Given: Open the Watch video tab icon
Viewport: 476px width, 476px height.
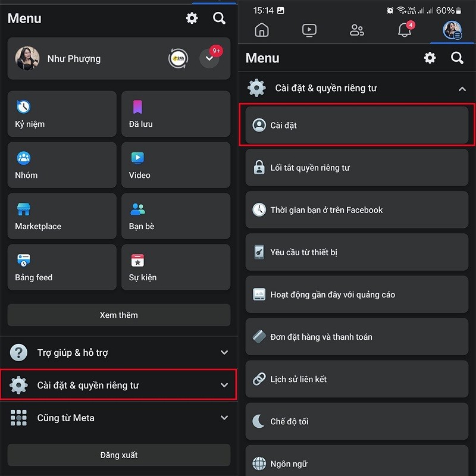Looking at the screenshot, I should coord(309,30).
